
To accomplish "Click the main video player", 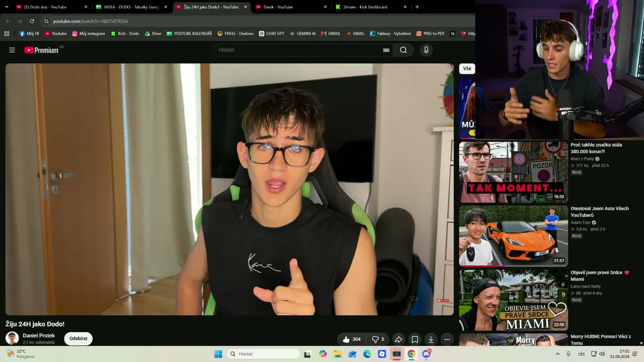I will tap(229, 189).
